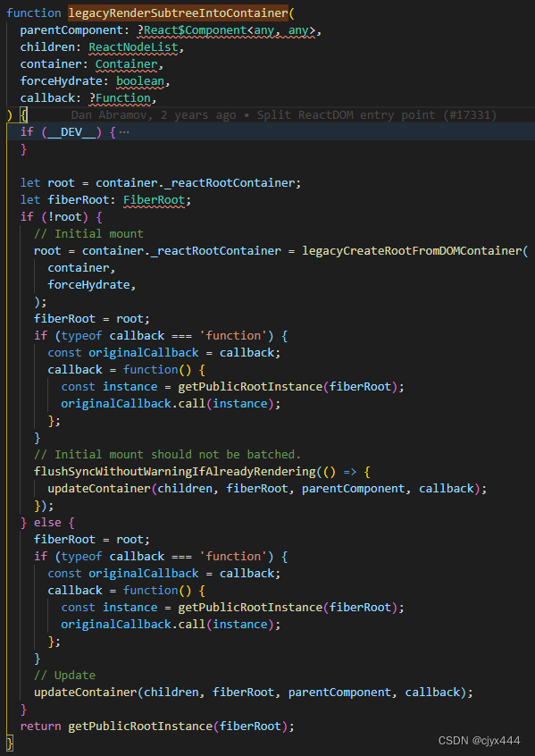
Task: Select the ?Function type annotation
Action: [x=120, y=98]
